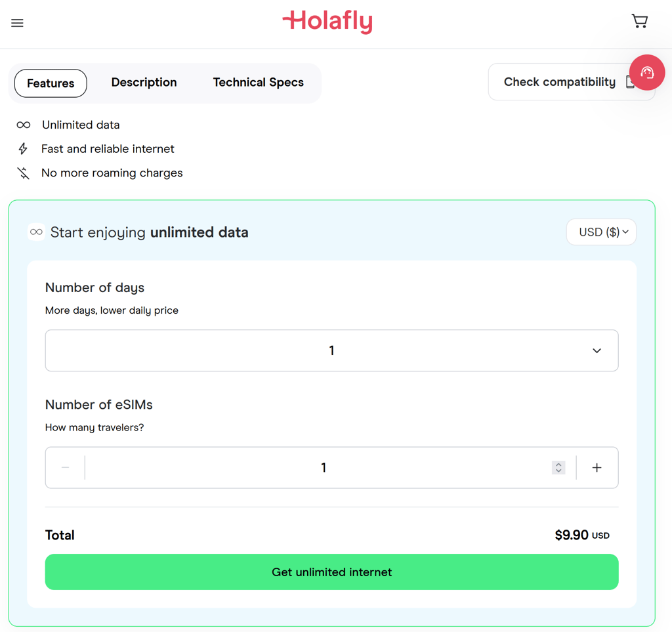Click 'More days, lower daily price' text
The width and height of the screenshot is (672, 632).
point(112,310)
